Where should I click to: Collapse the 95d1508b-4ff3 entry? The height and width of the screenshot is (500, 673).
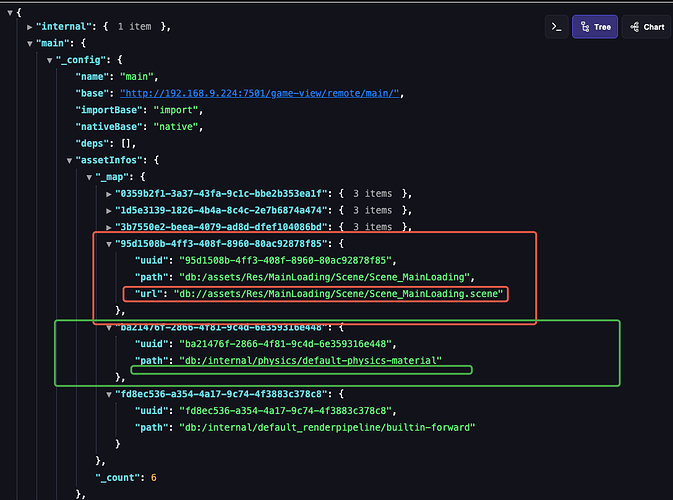109,244
